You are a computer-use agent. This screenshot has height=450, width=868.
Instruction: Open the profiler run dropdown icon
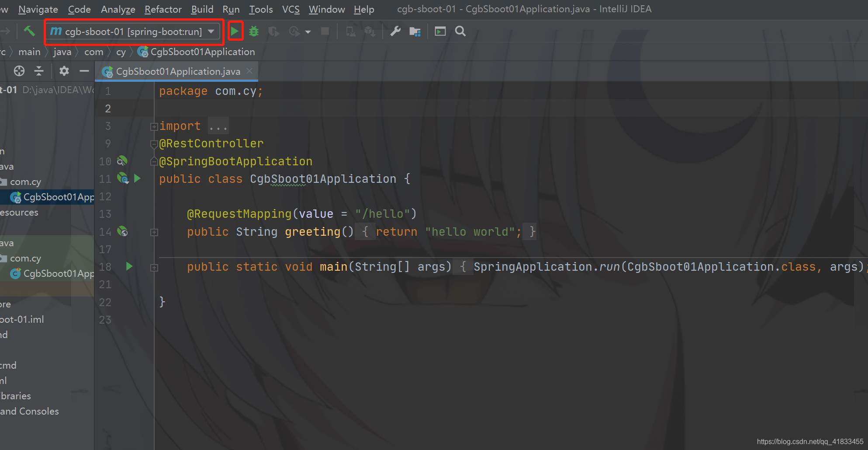click(x=295, y=31)
